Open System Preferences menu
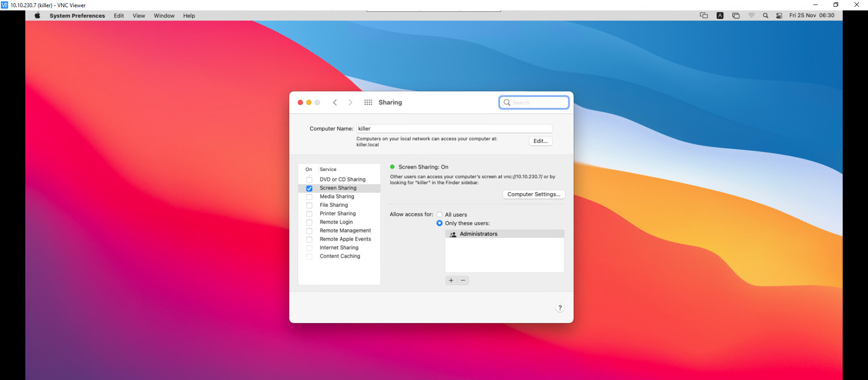The image size is (868, 380). 77,15
